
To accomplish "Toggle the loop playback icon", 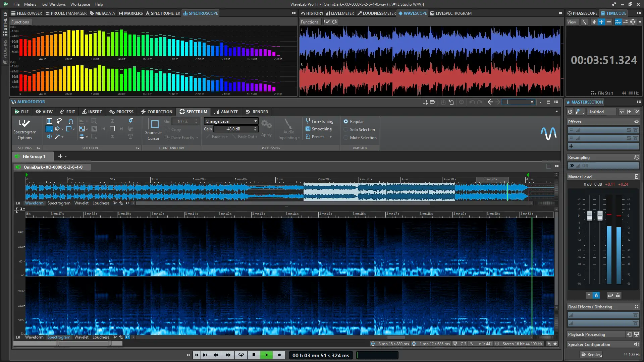I will [241, 355].
